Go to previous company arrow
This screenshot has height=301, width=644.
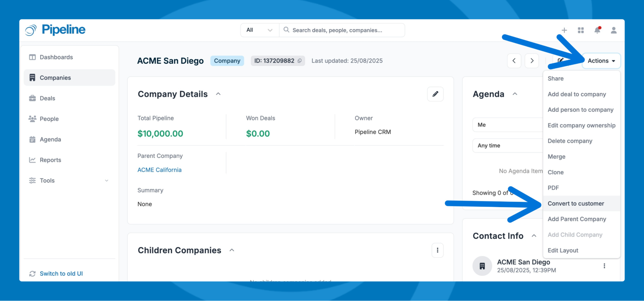[x=514, y=61]
